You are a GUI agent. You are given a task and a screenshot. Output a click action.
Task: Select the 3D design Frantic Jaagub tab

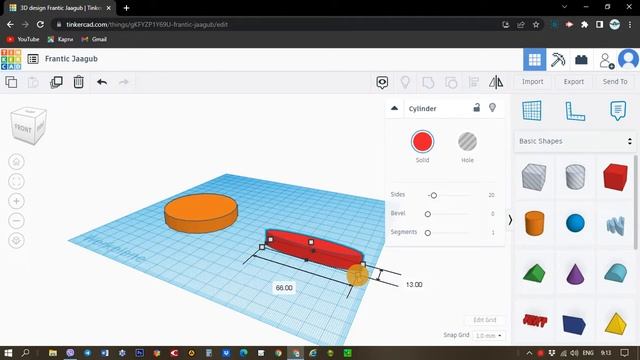pos(60,8)
